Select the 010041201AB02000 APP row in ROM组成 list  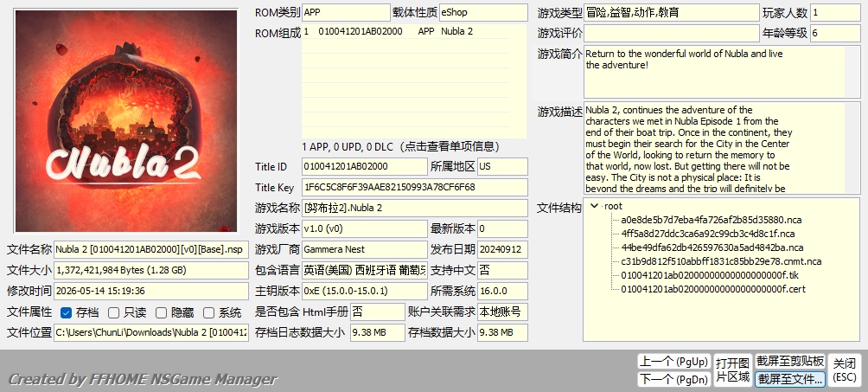click(405, 32)
